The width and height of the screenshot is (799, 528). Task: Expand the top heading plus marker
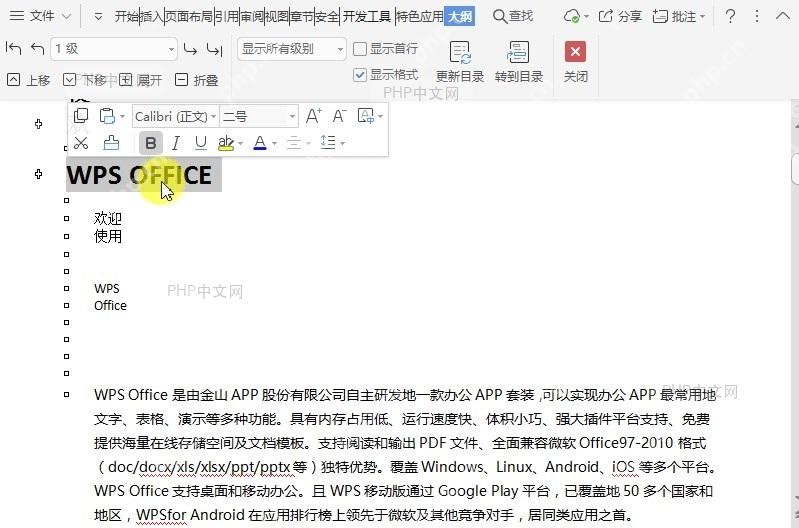click(39, 124)
